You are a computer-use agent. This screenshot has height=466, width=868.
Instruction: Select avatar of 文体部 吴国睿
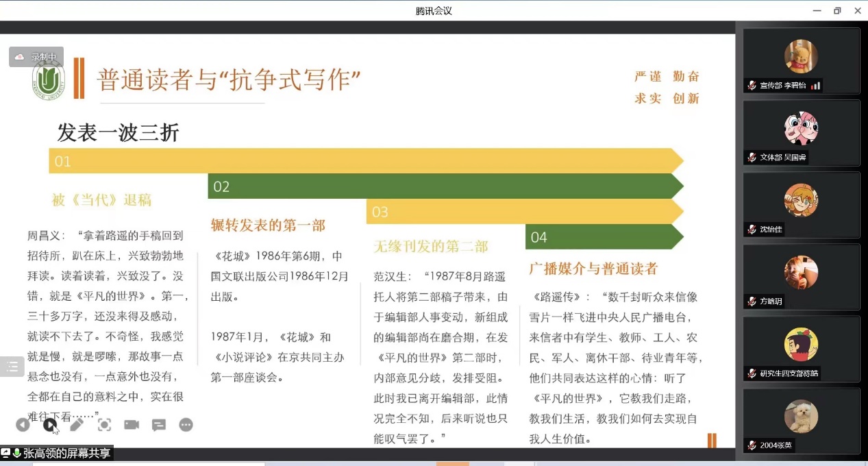801,128
